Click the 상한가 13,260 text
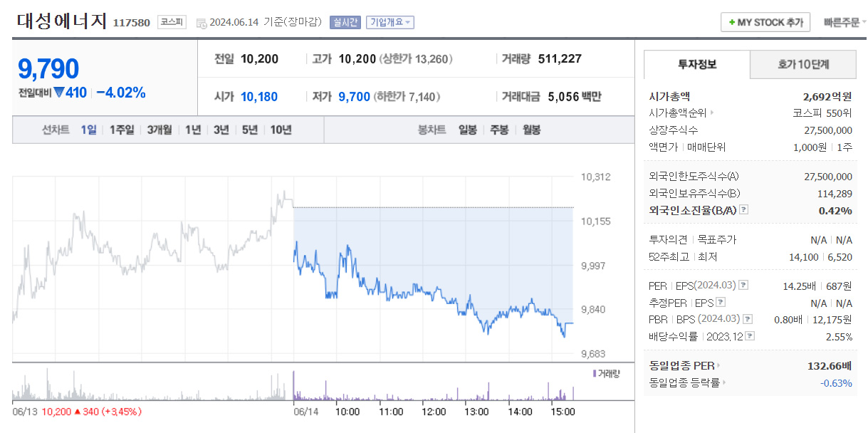 pos(416,59)
